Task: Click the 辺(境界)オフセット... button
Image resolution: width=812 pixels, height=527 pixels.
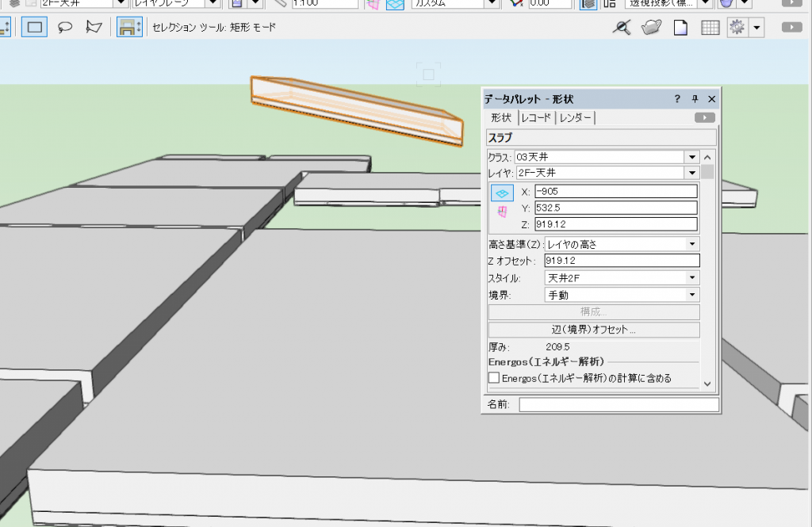Action: click(x=594, y=330)
